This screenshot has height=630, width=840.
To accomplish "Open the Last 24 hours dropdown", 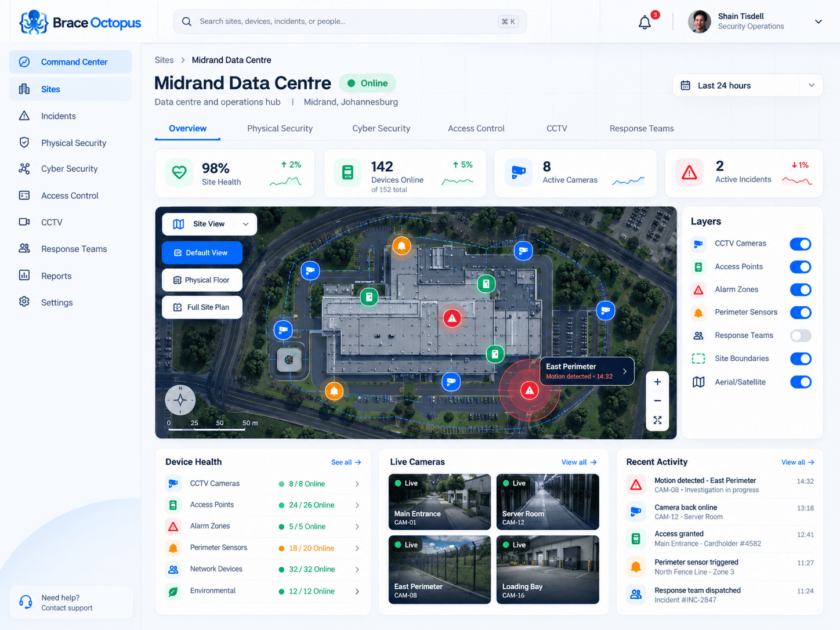I will point(748,85).
